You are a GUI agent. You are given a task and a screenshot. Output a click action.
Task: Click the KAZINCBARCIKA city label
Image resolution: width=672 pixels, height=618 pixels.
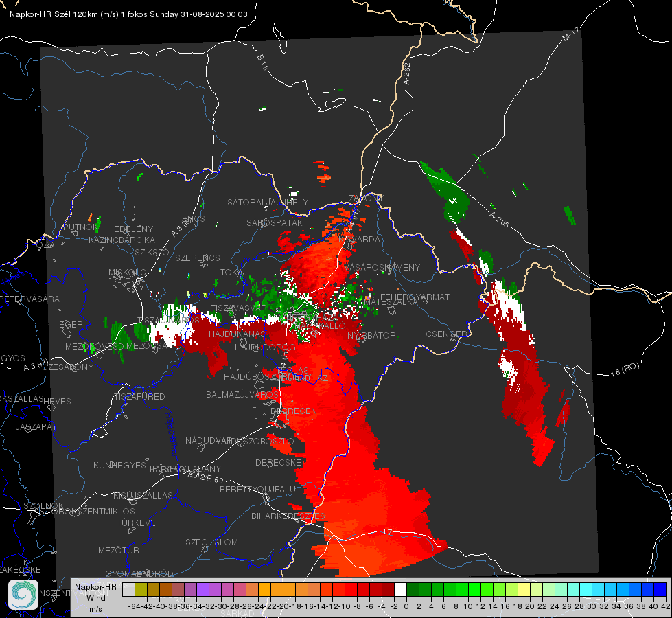121,240
